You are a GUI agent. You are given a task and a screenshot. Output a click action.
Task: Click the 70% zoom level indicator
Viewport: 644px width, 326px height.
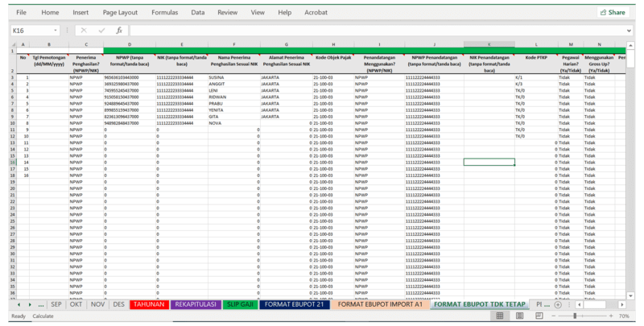(624, 316)
